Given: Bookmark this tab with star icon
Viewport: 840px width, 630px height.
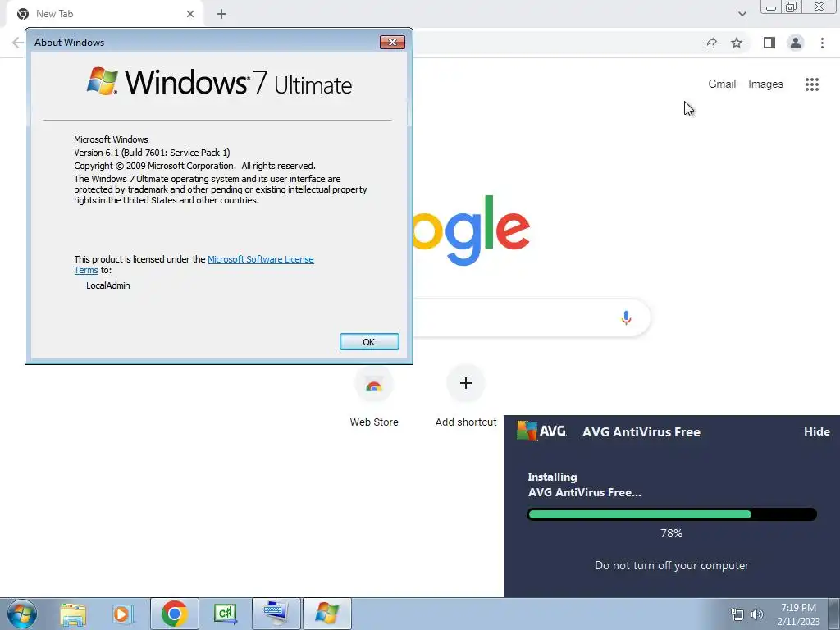Looking at the screenshot, I should pyautogui.click(x=737, y=43).
